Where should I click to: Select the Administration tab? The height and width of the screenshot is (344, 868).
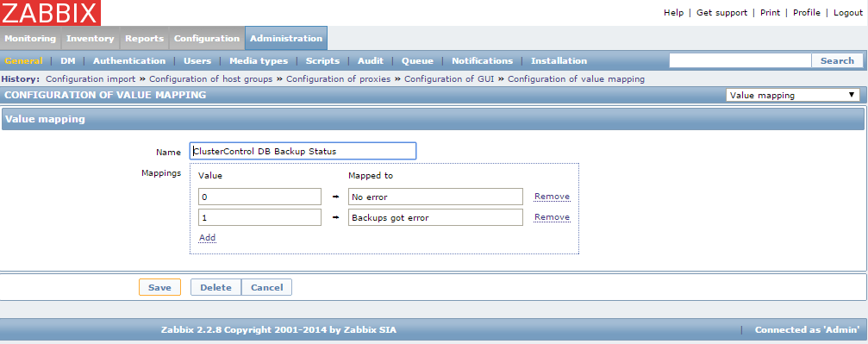pyautogui.click(x=286, y=39)
